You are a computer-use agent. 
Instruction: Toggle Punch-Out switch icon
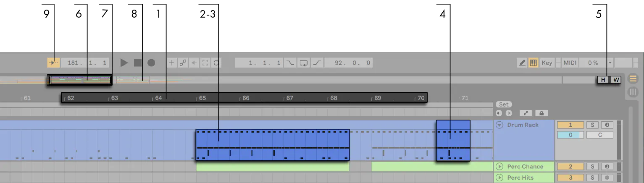[x=317, y=63]
